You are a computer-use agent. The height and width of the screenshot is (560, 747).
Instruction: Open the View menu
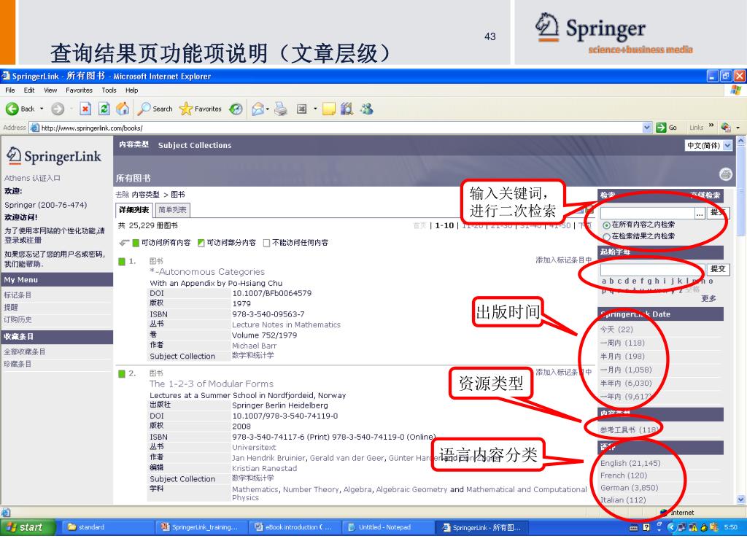point(50,90)
